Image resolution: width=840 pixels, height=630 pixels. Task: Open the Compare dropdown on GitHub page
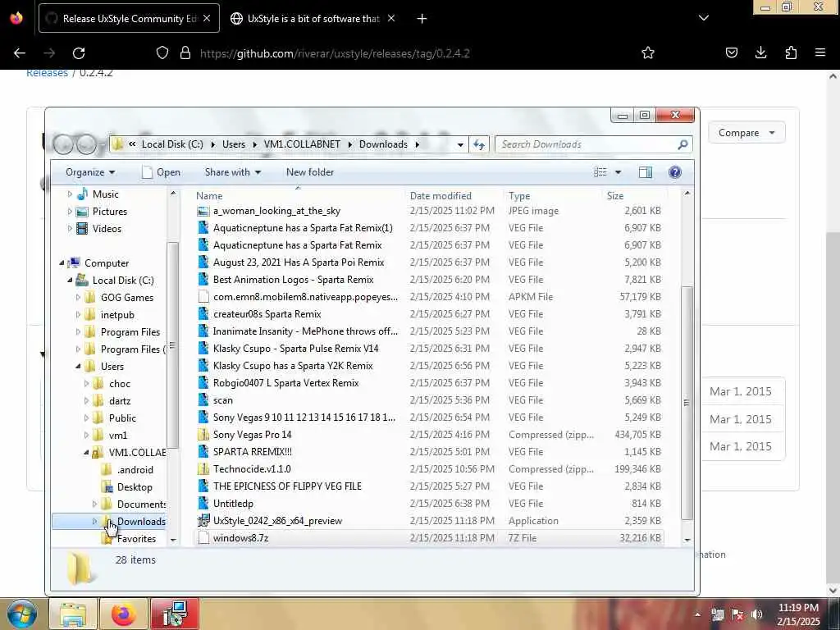pyautogui.click(x=746, y=132)
